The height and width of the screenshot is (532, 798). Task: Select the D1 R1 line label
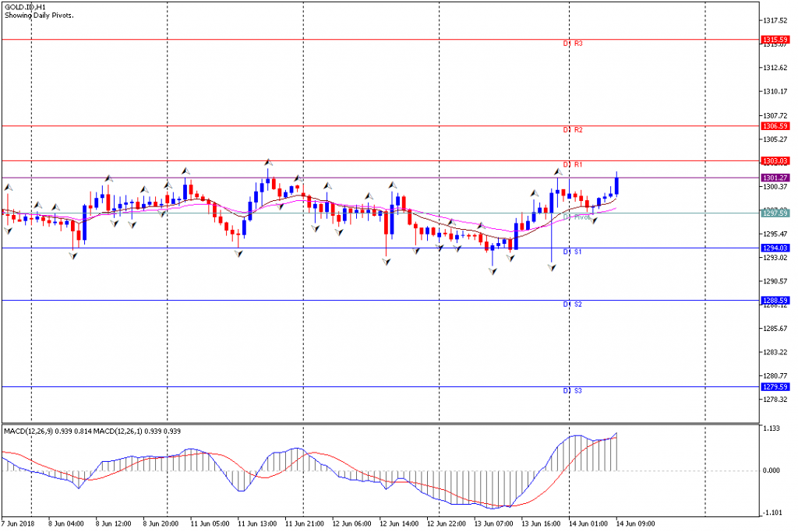[573, 165]
